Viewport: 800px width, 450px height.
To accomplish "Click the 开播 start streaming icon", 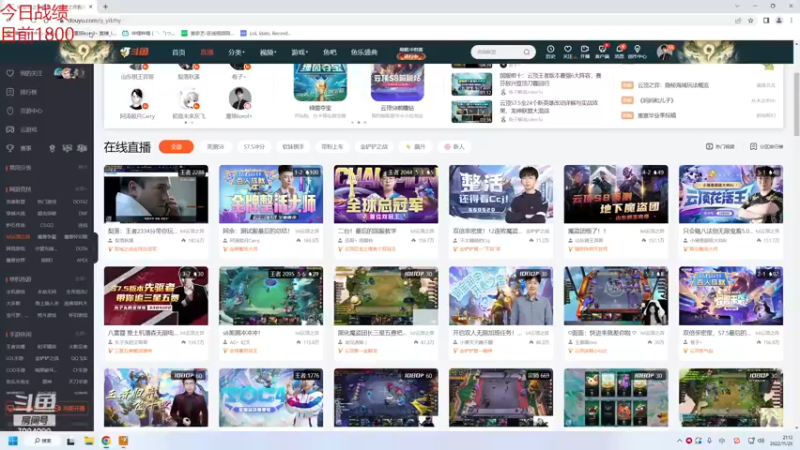I will point(585,51).
